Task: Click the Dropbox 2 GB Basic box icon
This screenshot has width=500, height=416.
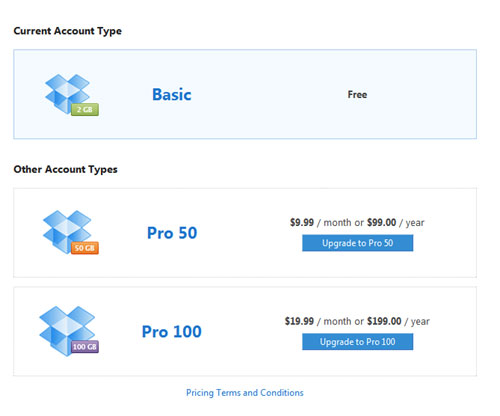Action: [72, 95]
